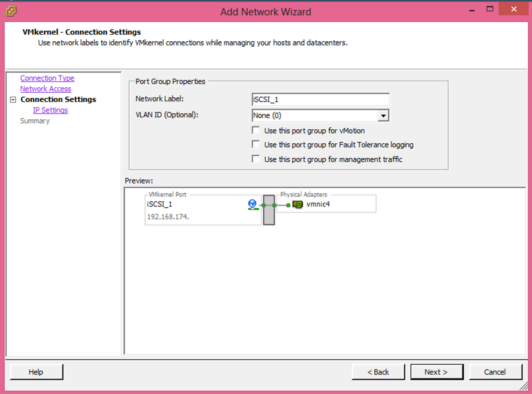Click iSCSI_1 label in preview
Viewport: 532px width, 394px height.
[x=159, y=204]
